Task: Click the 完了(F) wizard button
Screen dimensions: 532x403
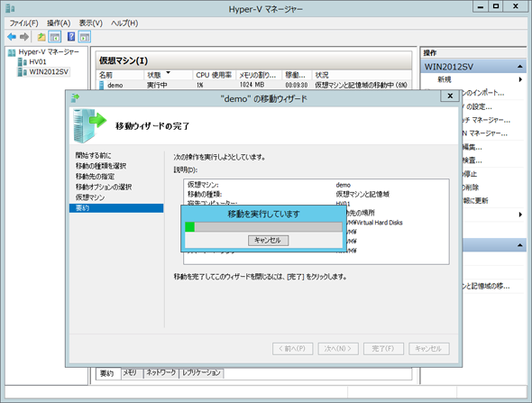Action: pos(383,349)
